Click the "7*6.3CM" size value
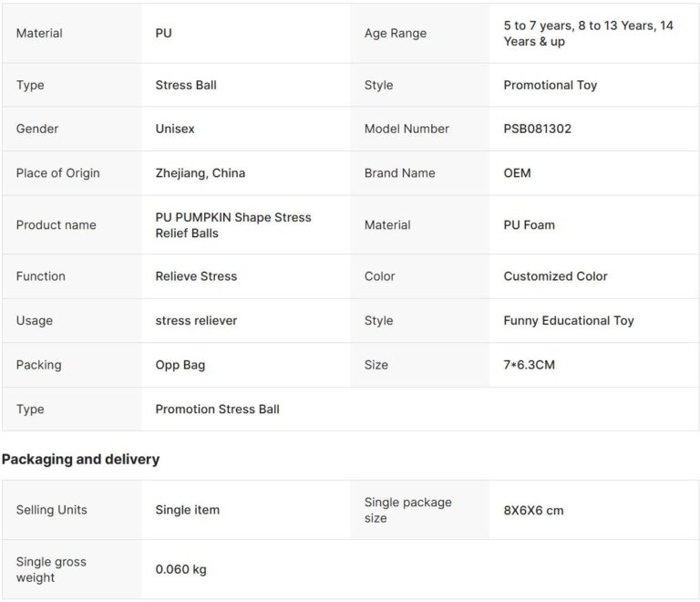Viewport: 700px width, 602px height. click(529, 365)
